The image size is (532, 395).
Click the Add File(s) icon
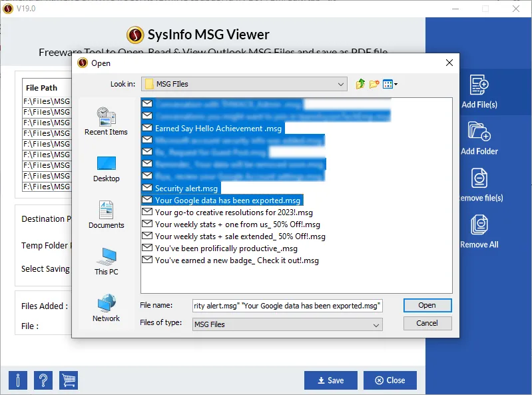479,85
